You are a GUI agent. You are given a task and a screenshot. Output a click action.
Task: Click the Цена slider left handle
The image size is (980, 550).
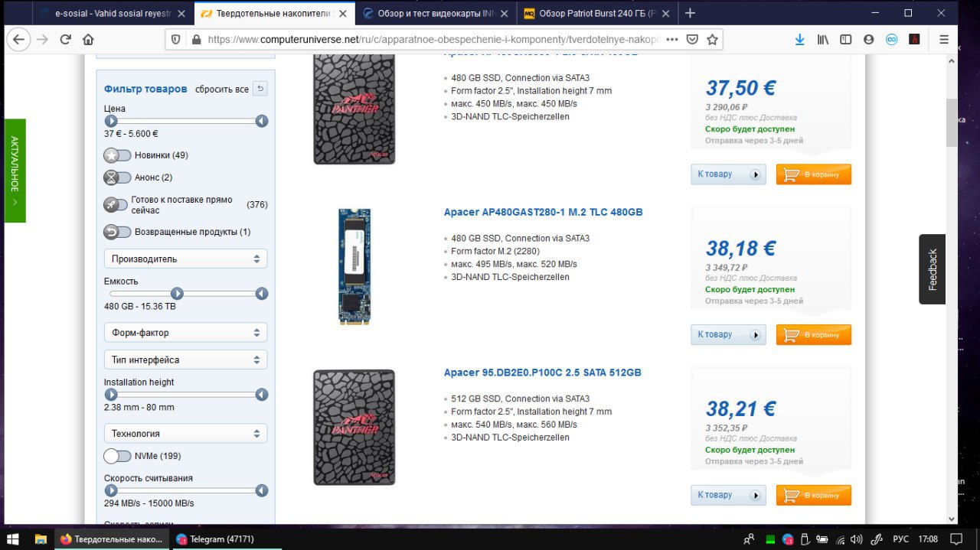tap(111, 121)
